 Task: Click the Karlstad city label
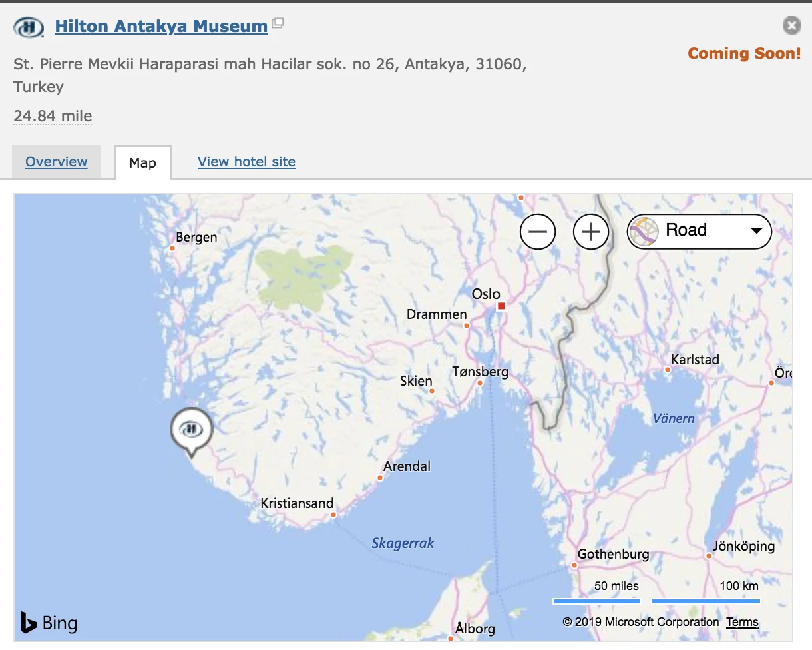(x=695, y=360)
